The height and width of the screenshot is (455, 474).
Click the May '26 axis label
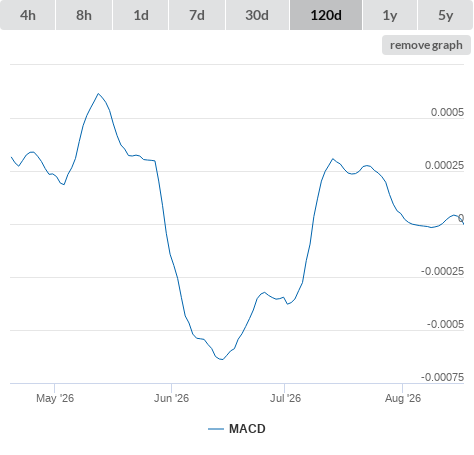[x=55, y=398]
